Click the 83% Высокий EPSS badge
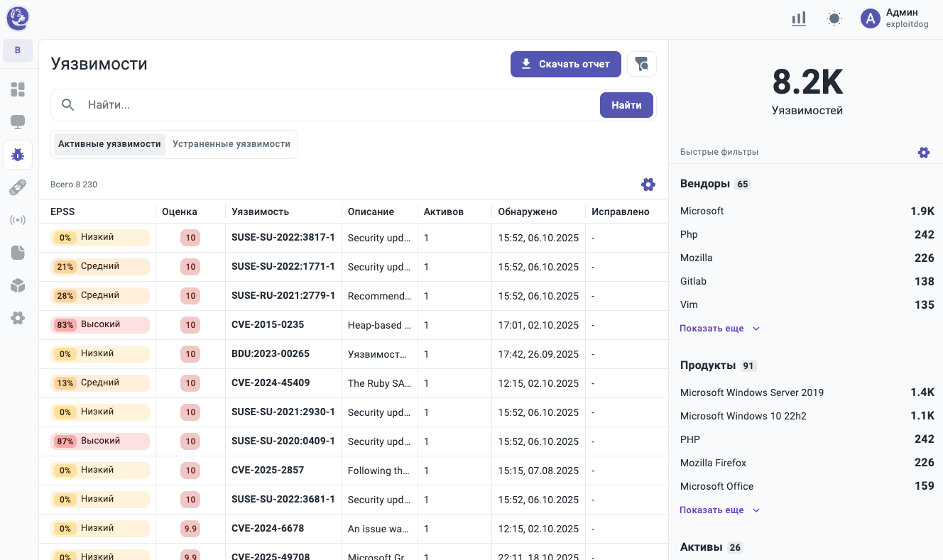 [x=99, y=325]
